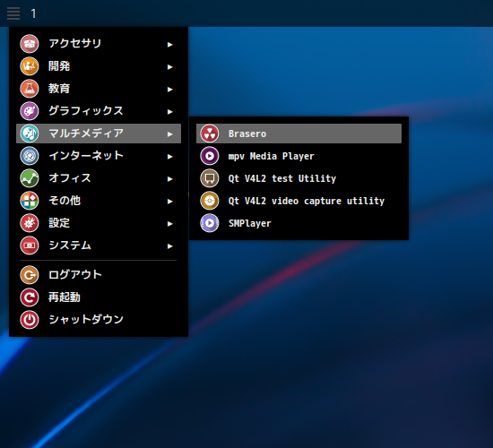Click the マルチメディア submenu arrow
Screen dimensions: 493x448
click(169, 134)
